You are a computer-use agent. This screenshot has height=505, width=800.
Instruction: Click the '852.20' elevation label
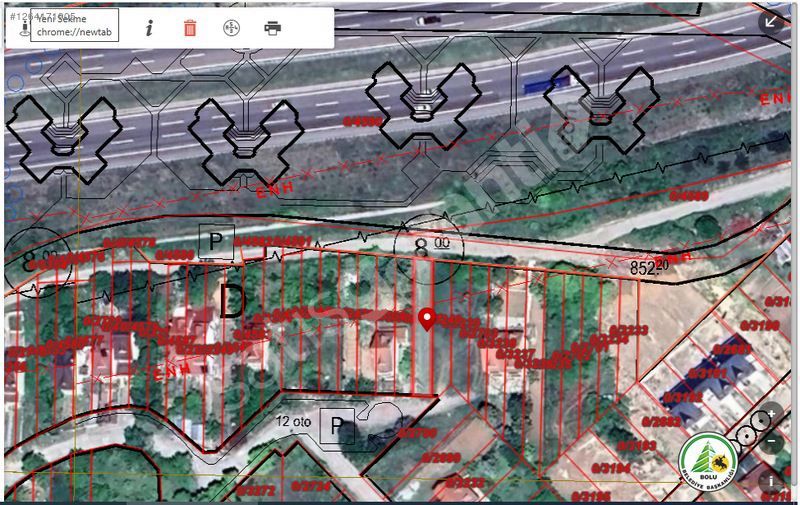coord(650,267)
